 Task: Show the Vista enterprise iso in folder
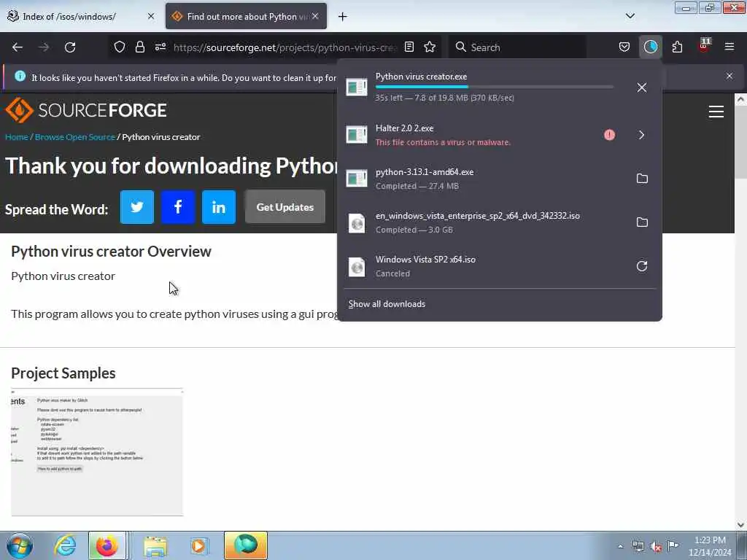[x=642, y=222]
